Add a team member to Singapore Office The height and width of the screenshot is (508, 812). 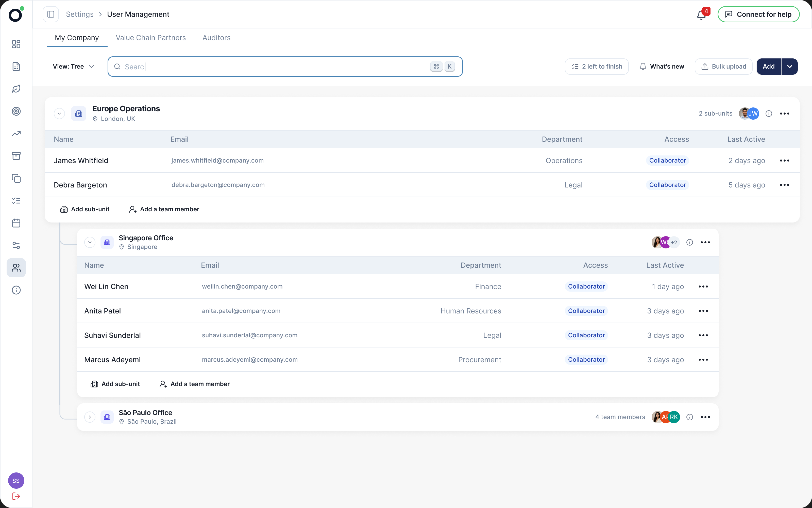pyautogui.click(x=195, y=384)
